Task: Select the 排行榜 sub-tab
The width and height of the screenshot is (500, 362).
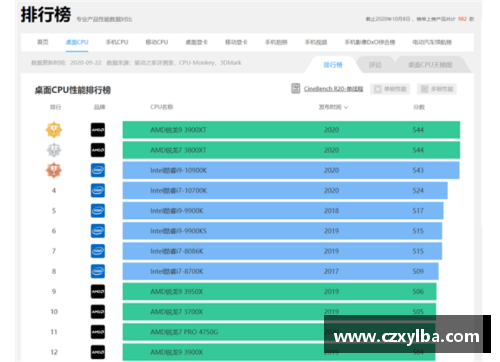Action: pyautogui.click(x=333, y=65)
